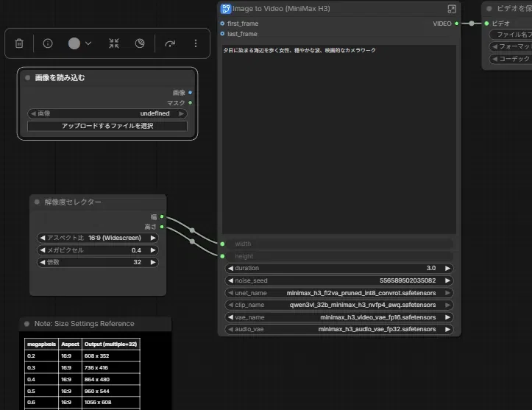Switch to previous アスペクト比 option
Image resolution: width=532 pixels, height=410 pixels.
tap(43, 238)
